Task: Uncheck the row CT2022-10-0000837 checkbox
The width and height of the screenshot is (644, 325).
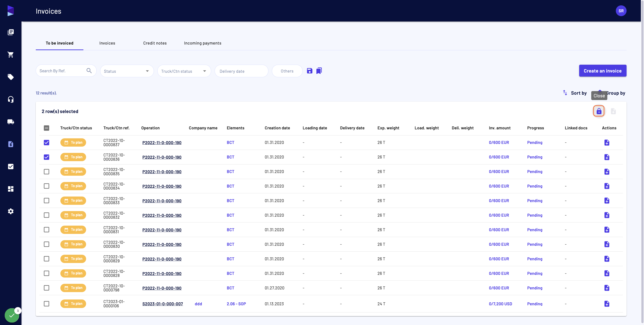Action: point(47,143)
